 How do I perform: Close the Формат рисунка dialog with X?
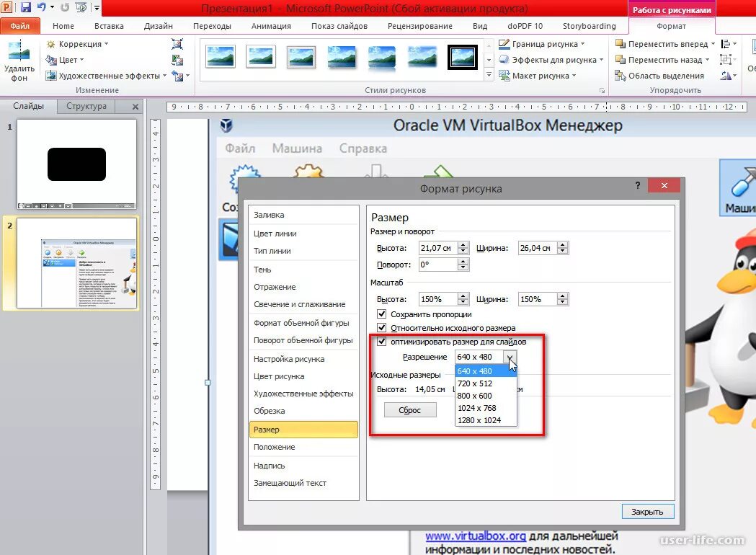[x=664, y=186]
